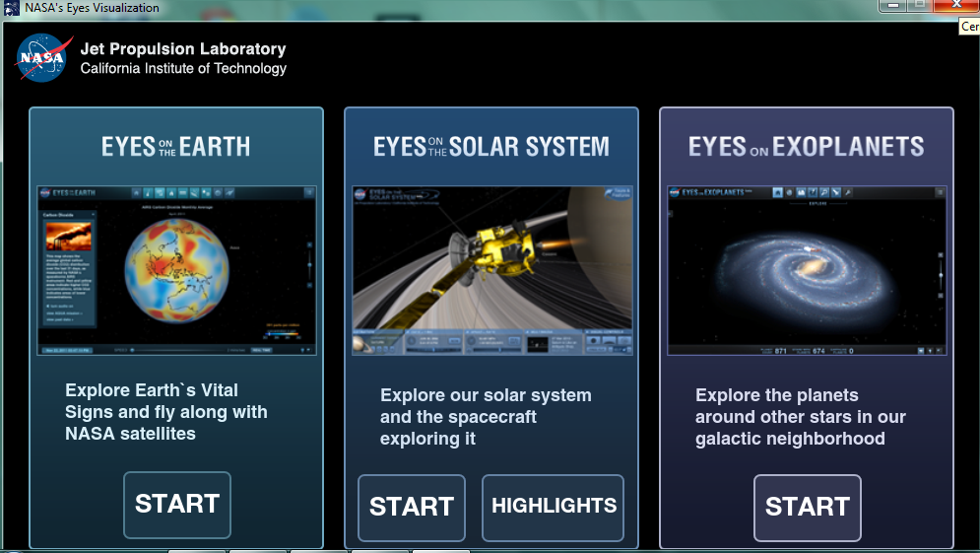The image size is (980, 553).
Task: Click the Jet Propulsion Laboratory title
Action: point(183,49)
